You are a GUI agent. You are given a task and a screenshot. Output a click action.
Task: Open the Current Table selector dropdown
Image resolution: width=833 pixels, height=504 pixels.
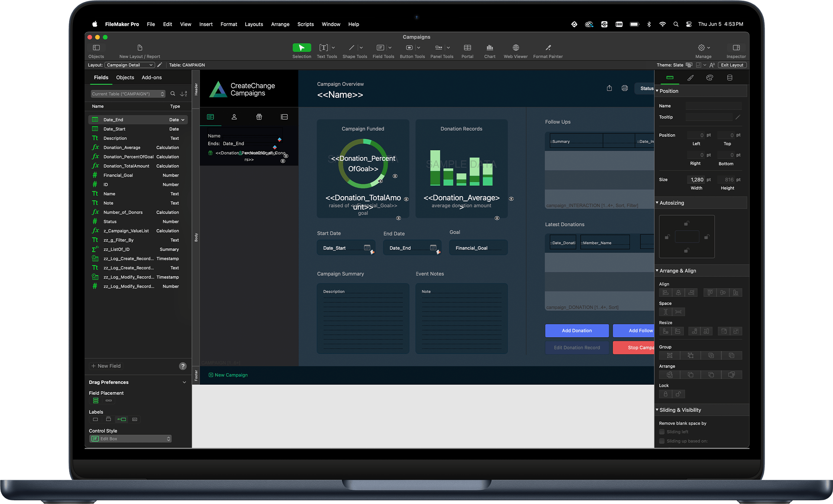(x=128, y=94)
